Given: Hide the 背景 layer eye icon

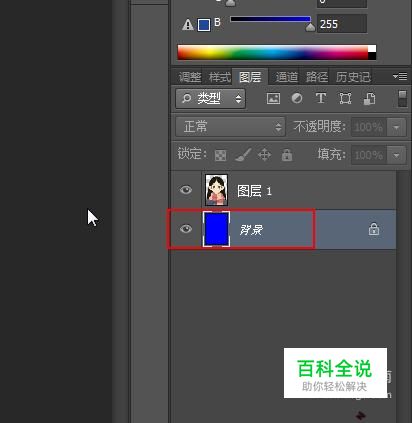Looking at the screenshot, I should tap(186, 229).
